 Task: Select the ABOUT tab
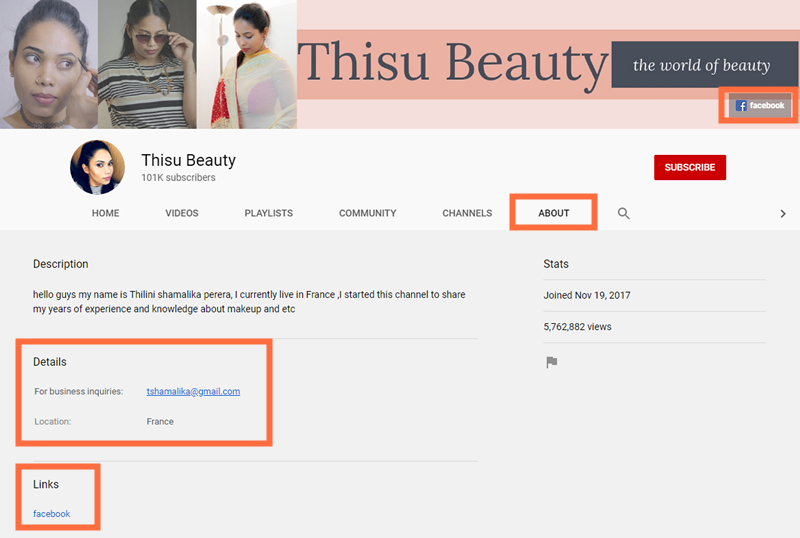[x=553, y=213]
